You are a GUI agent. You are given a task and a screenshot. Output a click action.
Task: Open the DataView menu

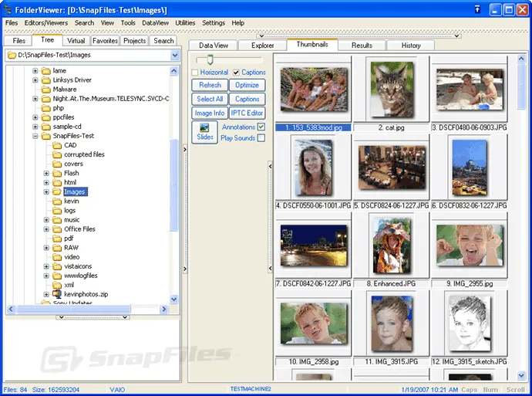click(155, 22)
